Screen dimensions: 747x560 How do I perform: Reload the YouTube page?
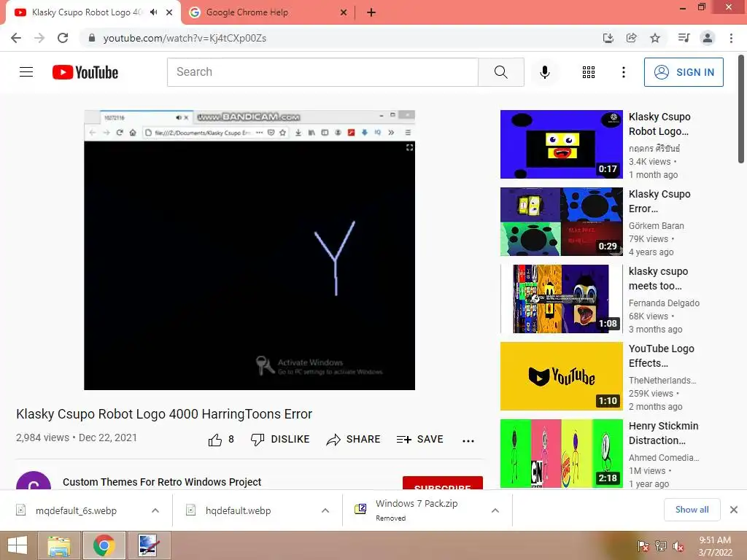point(63,38)
